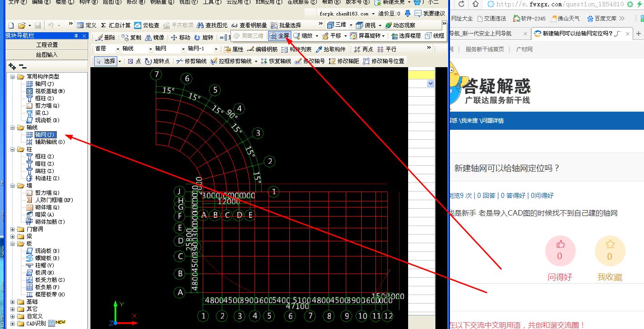Open the 屏幕旋转 dropdown arrow
The height and width of the screenshot is (329, 644).
click(384, 36)
